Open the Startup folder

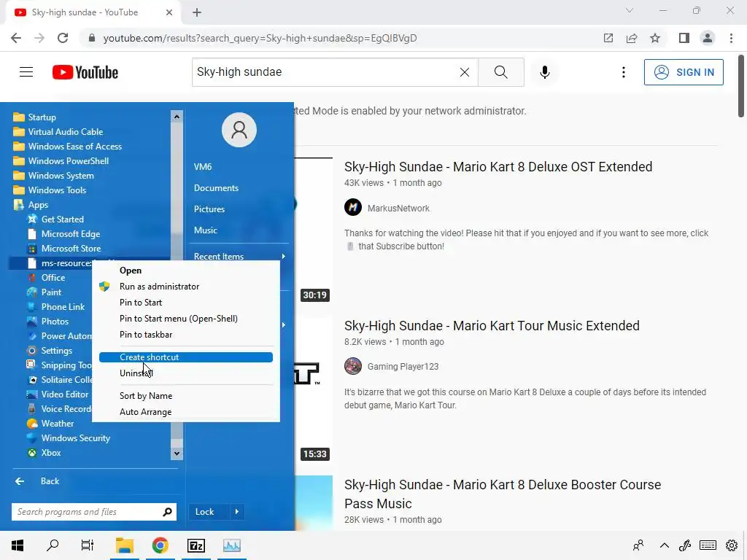(42, 117)
